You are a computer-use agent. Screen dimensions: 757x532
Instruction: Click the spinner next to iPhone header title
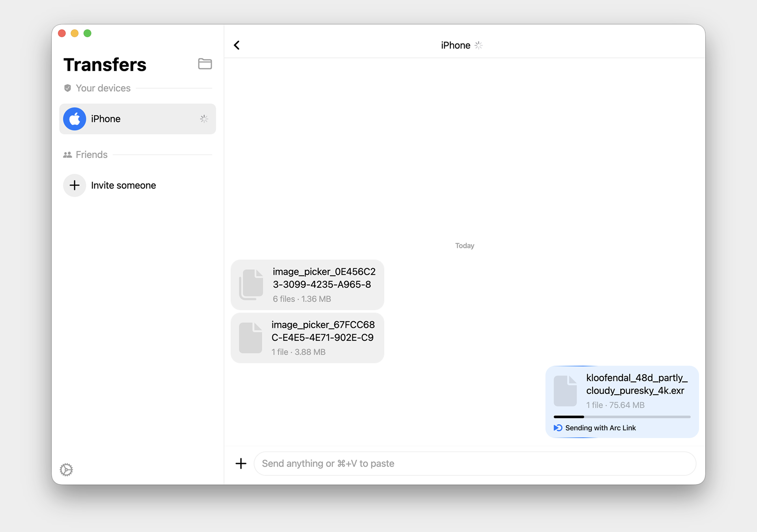pos(479,45)
